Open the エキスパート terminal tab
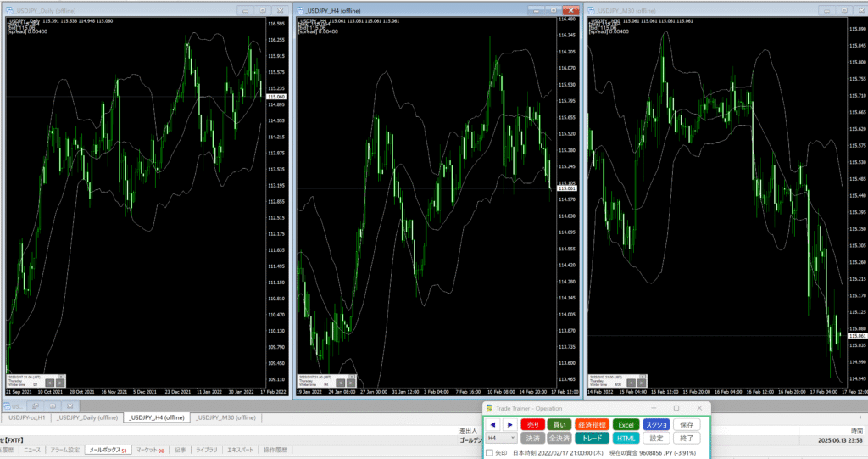This screenshot has height=459, width=868. click(x=240, y=451)
